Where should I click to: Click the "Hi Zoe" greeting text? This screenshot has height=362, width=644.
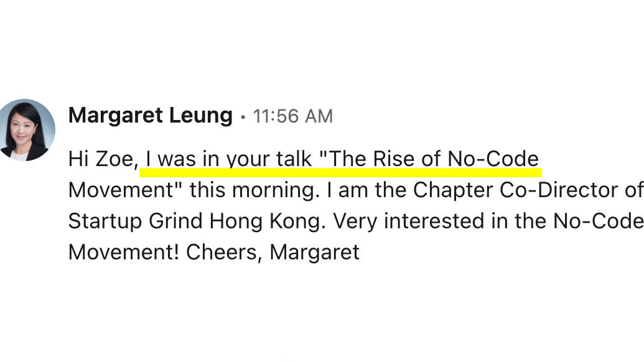point(102,159)
